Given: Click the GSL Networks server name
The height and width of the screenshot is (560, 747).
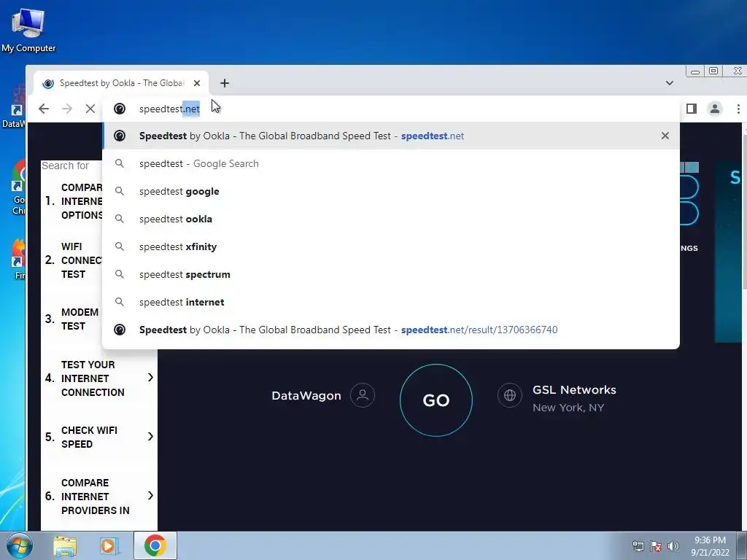Looking at the screenshot, I should point(574,389).
